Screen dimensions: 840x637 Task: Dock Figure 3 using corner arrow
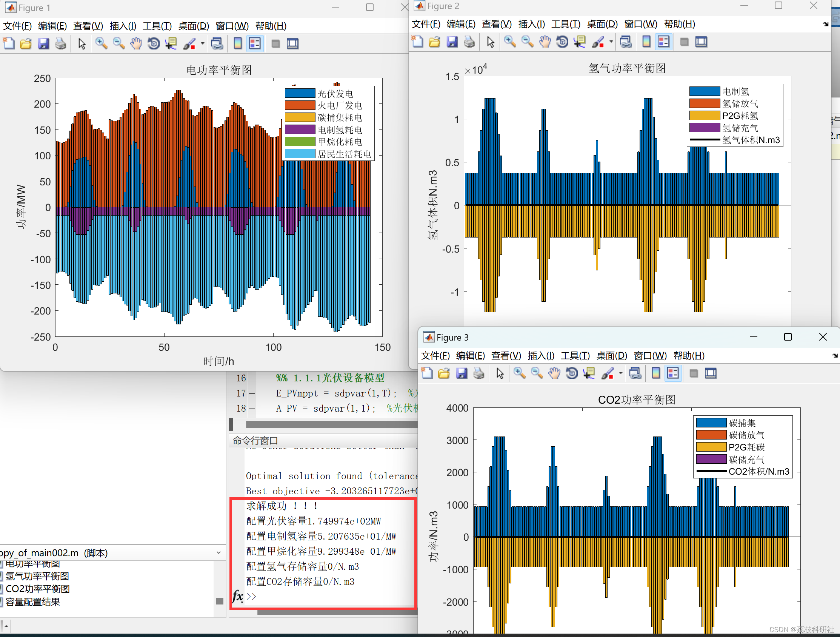(835, 355)
